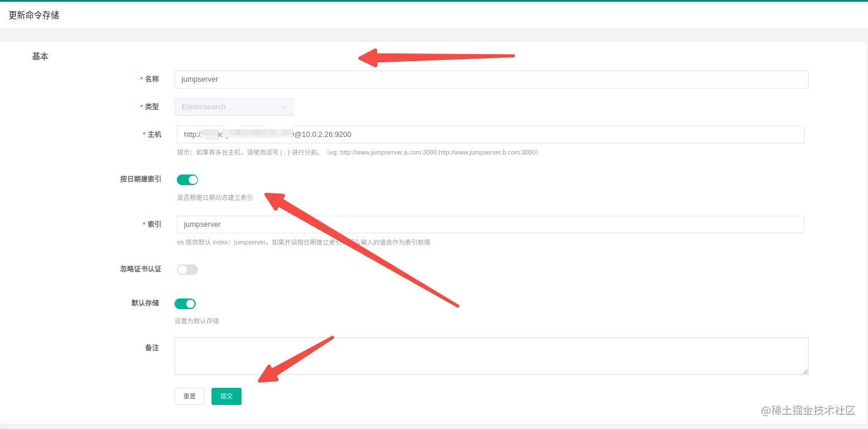Viewport: 868px width, 429px height.
Task: Click the 默认存储 label
Action: click(x=145, y=303)
